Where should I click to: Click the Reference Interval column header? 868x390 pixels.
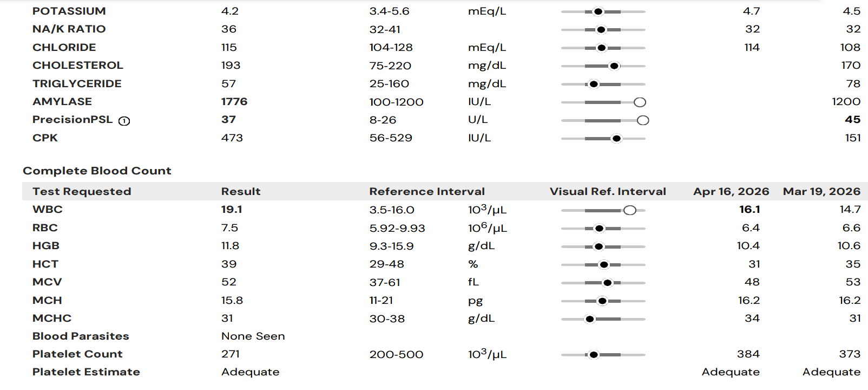(427, 191)
